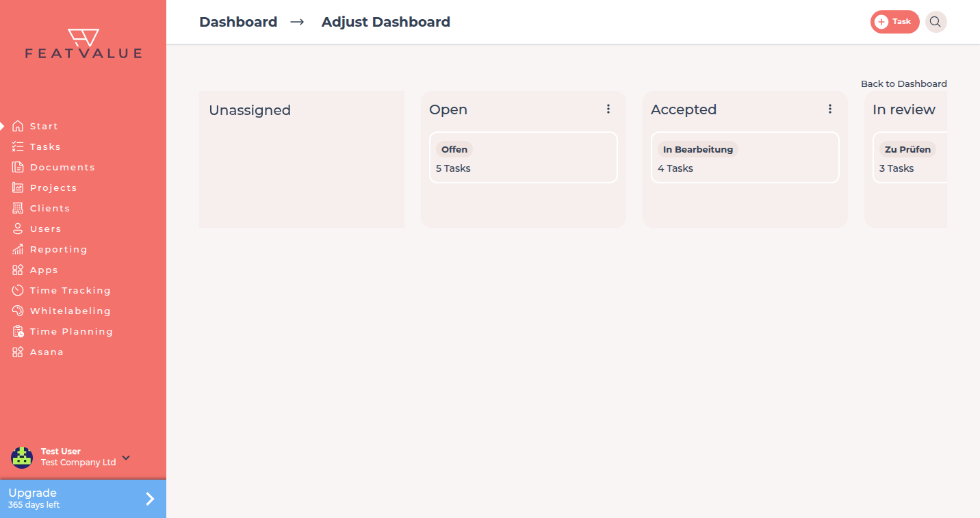
Task: Click the Clients building icon
Action: click(x=18, y=208)
